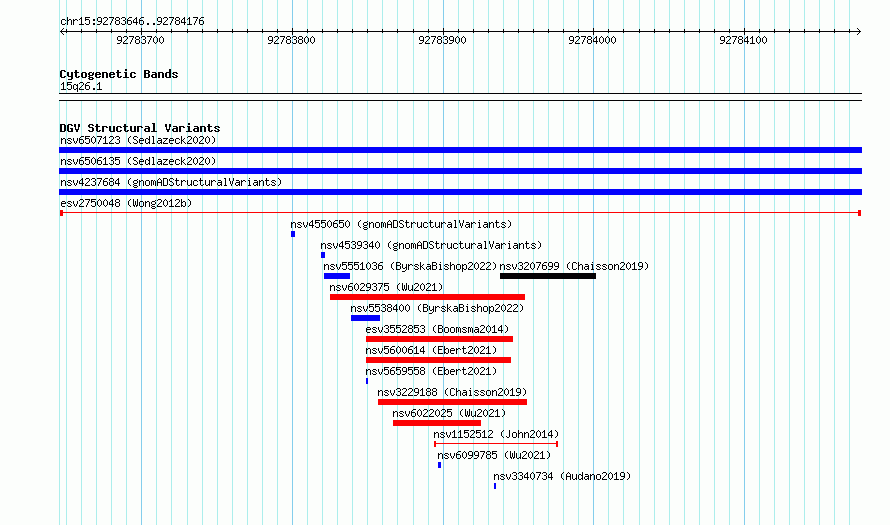Click the nsv1152512 (John2014) thin red feature

pos(496,444)
